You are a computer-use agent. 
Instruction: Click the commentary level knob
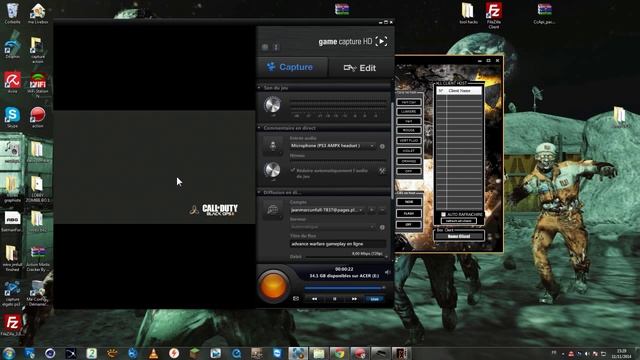tap(272, 170)
